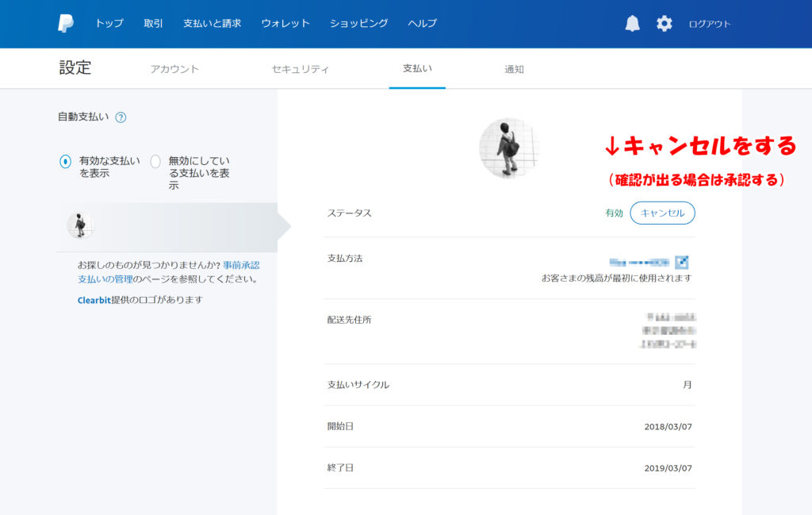Open the ヘルプ menu
Screen dimensions: 812x515
click(x=422, y=24)
